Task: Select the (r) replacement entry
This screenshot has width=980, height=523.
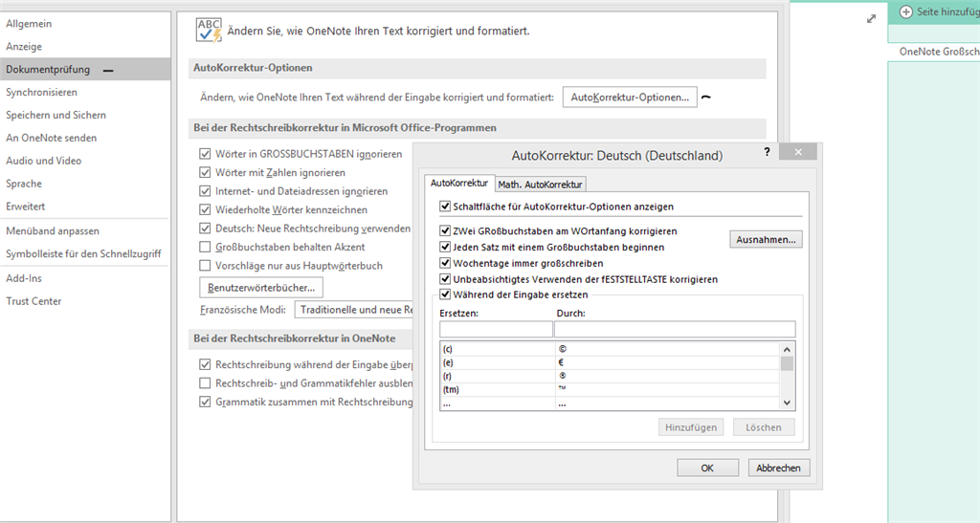Action: [x=610, y=377]
